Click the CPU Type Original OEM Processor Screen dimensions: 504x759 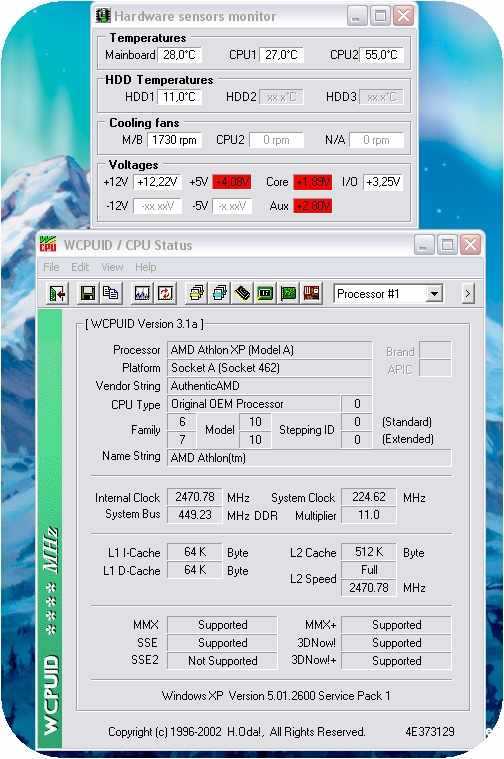(253, 404)
